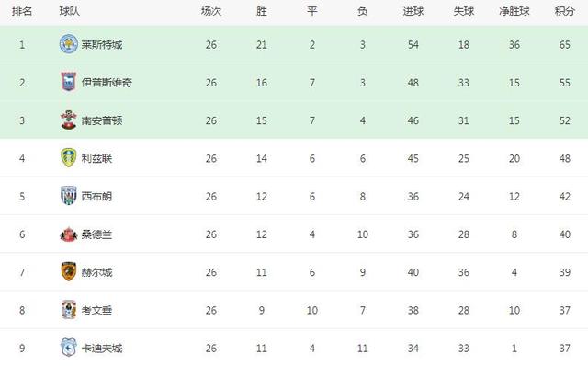Click the Sunderland club badge
Image resolution: width=588 pixels, height=366 pixels.
pos(69,234)
